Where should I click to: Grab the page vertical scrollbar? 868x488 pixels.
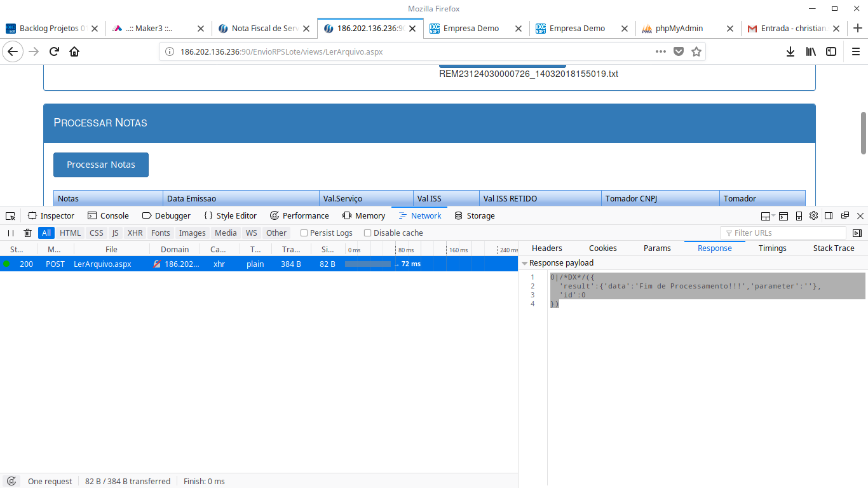864,133
